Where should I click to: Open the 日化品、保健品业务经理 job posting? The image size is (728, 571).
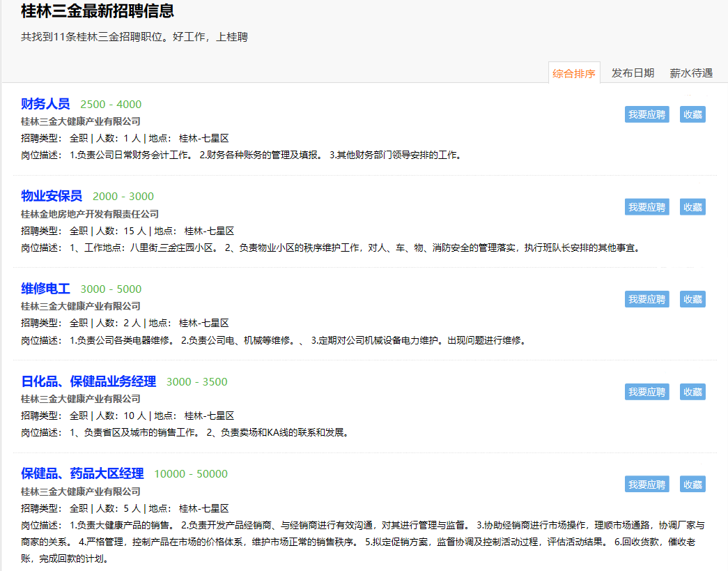[x=88, y=381]
